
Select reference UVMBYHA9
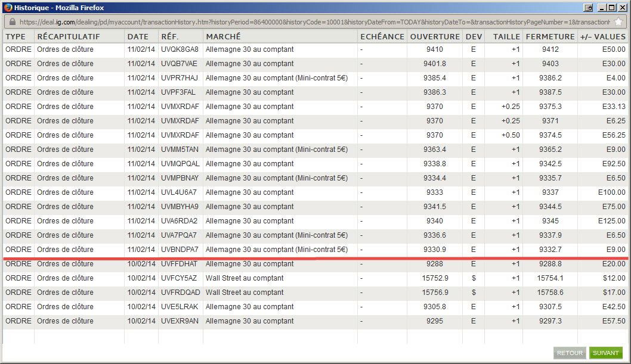point(180,207)
